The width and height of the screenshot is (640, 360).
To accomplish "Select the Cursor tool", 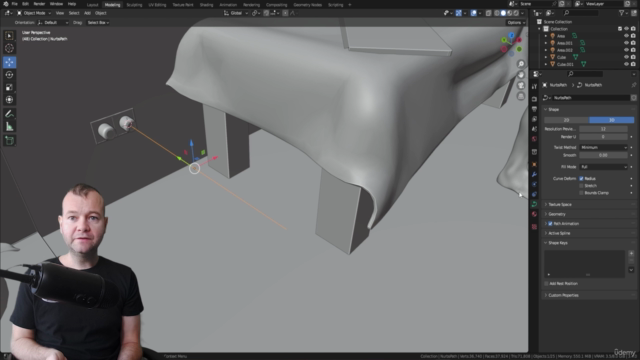I will click(9, 49).
